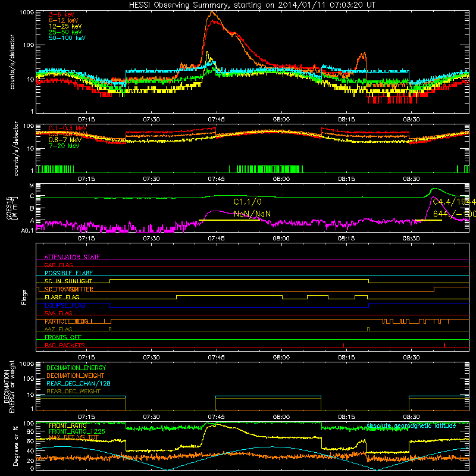Click the 12-25 keV legend entry
Viewport: 476px width, 476px height.
click(65, 26)
